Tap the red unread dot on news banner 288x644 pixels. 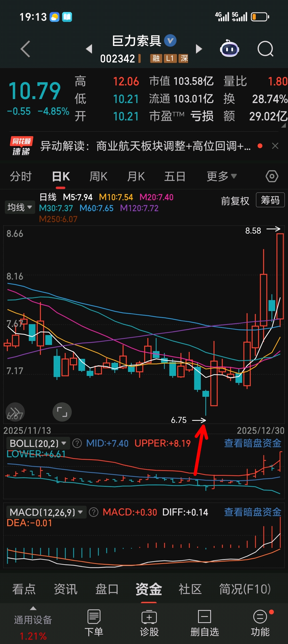[x=260, y=146]
